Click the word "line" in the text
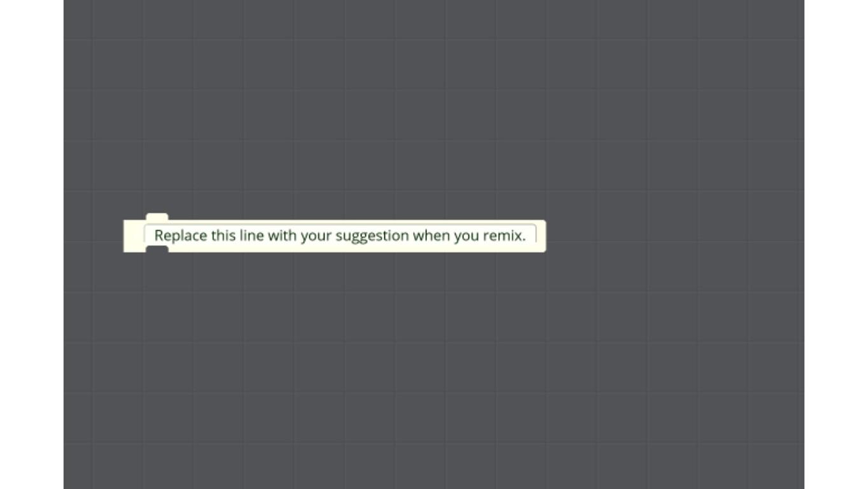Image resolution: width=868 pixels, height=489 pixels. [x=251, y=236]
